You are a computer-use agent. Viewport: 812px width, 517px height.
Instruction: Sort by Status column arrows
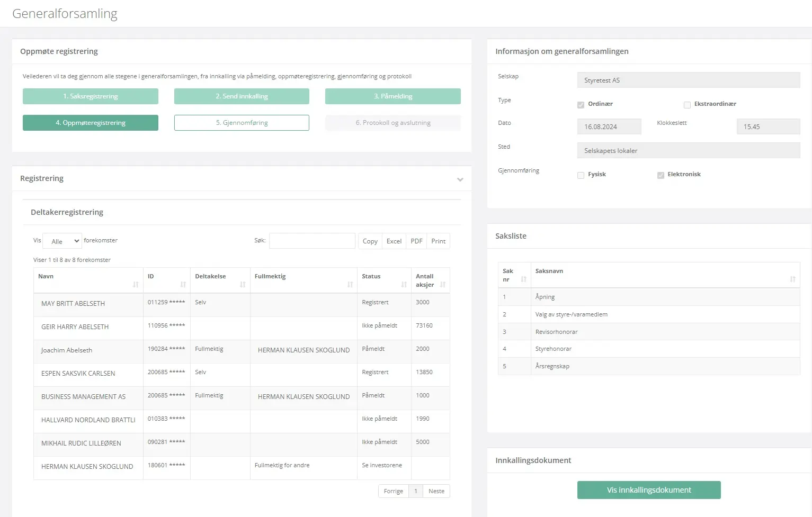pos(404,285)
